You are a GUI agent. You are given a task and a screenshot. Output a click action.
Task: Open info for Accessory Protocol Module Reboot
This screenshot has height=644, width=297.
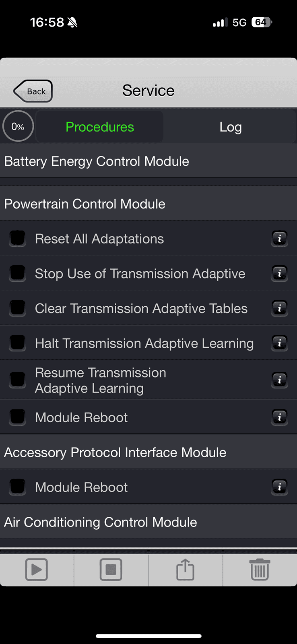(279, 487)
